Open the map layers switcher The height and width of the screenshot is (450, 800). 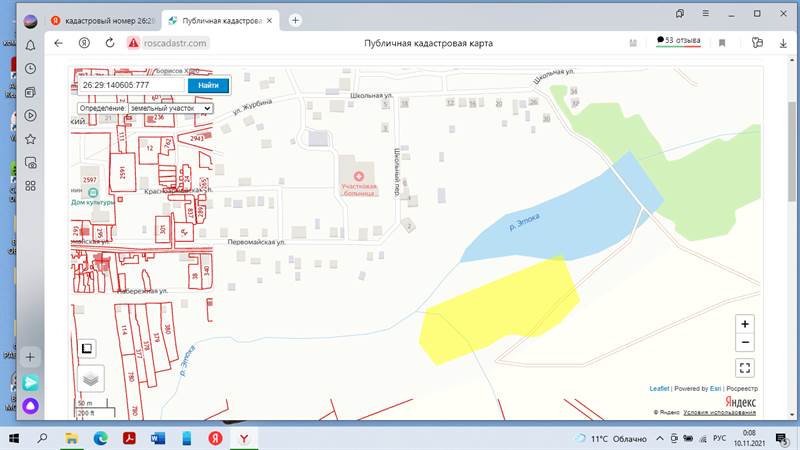coord(91,379)
